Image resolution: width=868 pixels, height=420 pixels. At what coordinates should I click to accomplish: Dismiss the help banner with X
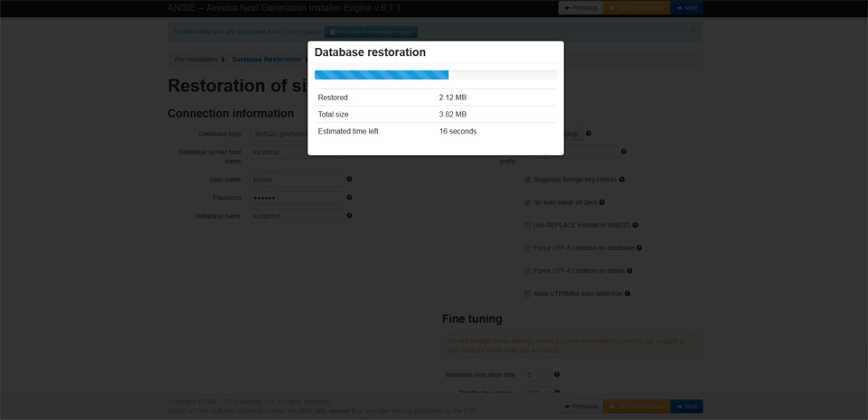(x=693, y=30)
